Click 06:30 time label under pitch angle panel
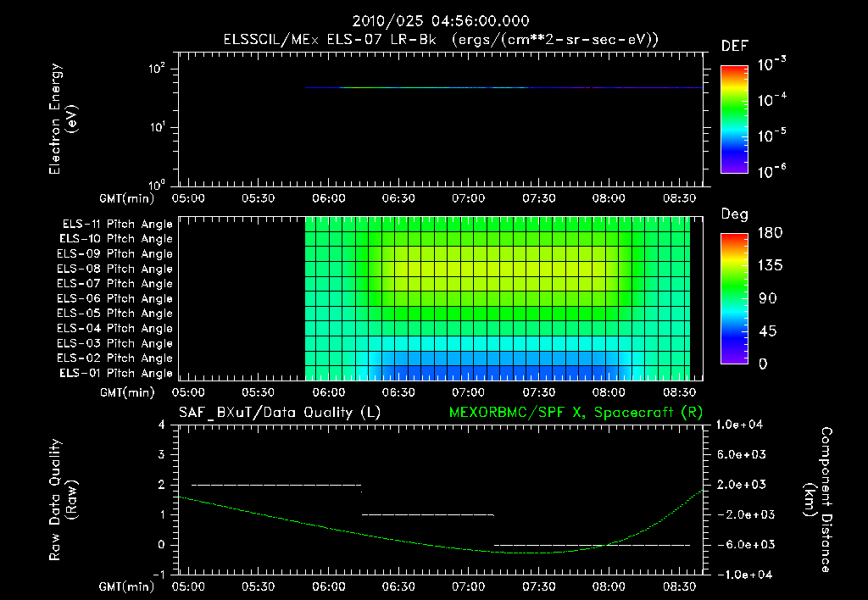The width and height of the screenshot is (868, 600). click(398, 392)
